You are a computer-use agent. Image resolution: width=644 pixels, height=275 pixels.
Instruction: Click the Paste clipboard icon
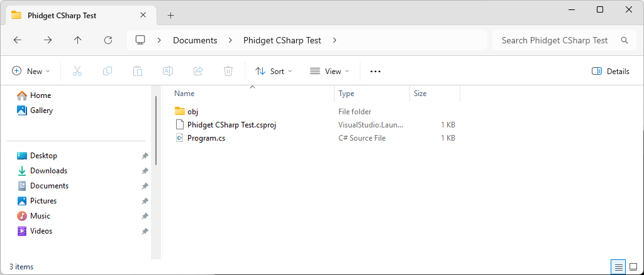138,72
